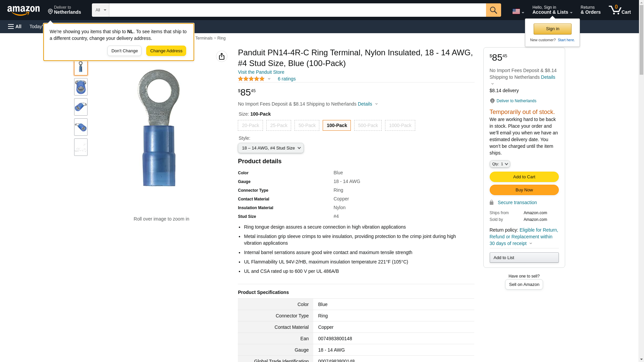644x362 pixels.
Task: Open the Qty quantity dropdown
Action: pos(499,164)
